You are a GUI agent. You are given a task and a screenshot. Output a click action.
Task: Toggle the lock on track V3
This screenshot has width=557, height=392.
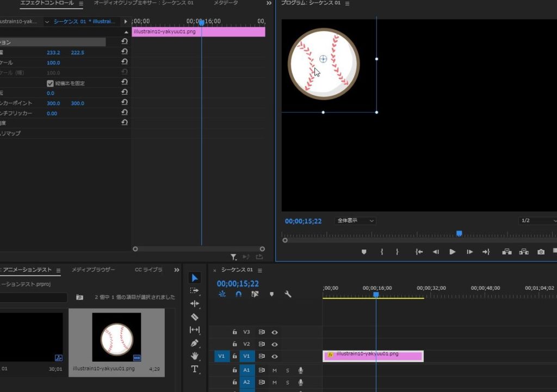[234, 332]
